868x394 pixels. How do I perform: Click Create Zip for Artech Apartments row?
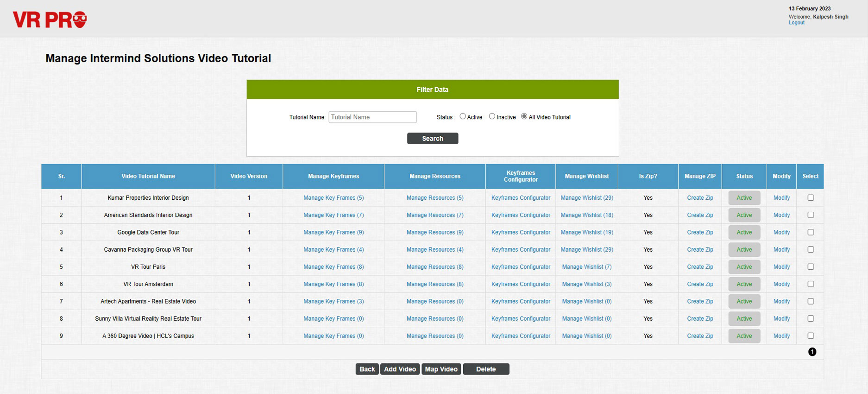coord(700,301)
